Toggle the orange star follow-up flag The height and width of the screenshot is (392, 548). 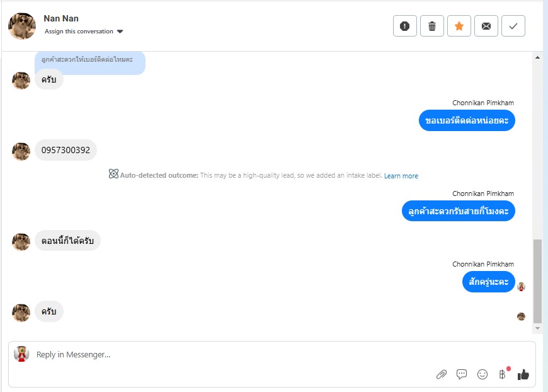coord(459,26)
